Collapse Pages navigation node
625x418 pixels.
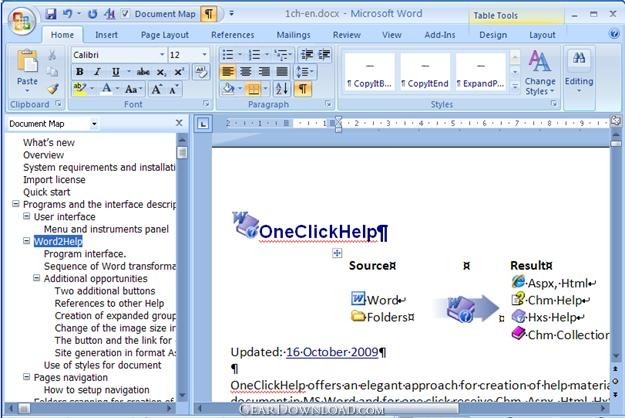26,377
